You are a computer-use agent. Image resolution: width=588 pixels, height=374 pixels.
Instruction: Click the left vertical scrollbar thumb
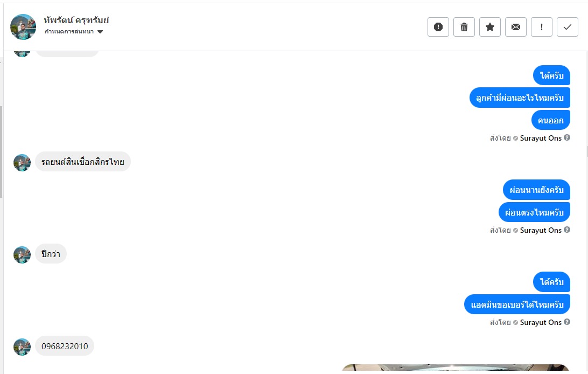click(1, 151)
